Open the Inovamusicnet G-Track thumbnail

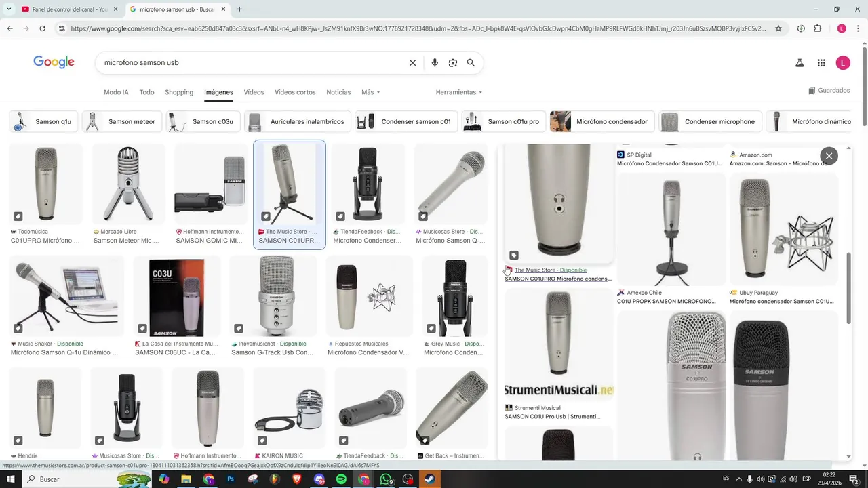pyautogui.click(x=273, y=296)
